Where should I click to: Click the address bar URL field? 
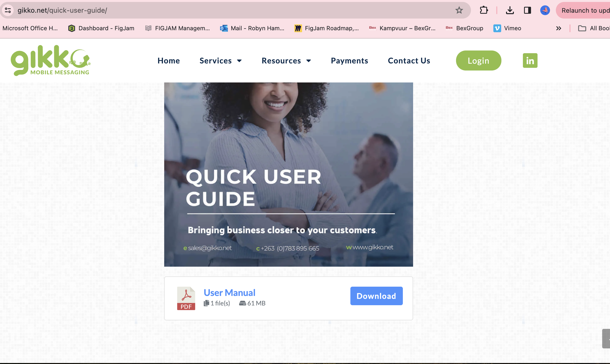221,10
